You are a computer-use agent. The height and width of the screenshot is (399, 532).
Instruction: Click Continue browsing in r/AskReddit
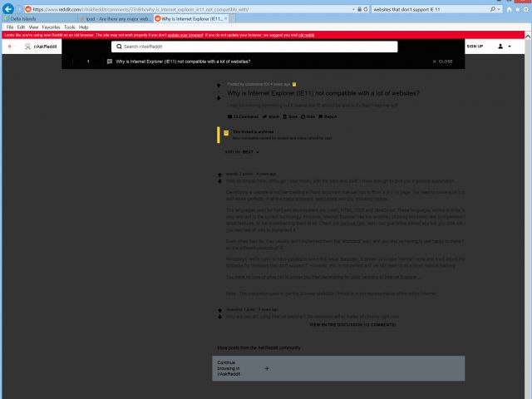[338, 368]
